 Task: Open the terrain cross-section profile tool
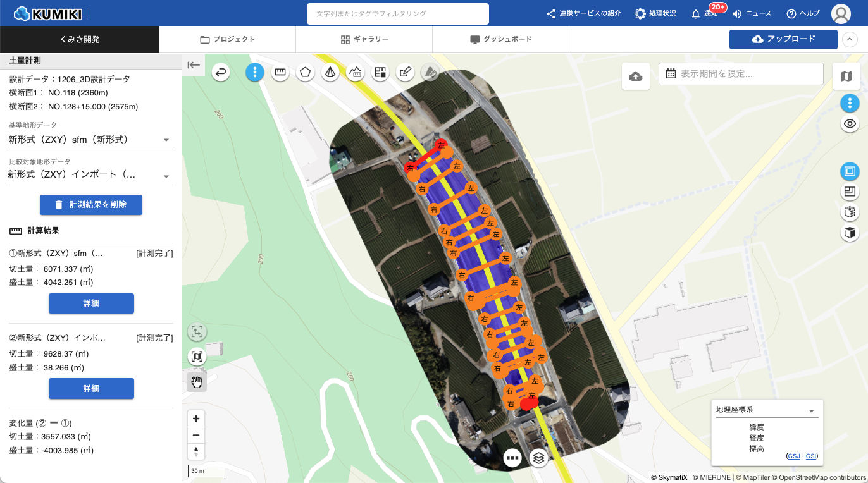[x=355, y=72]
